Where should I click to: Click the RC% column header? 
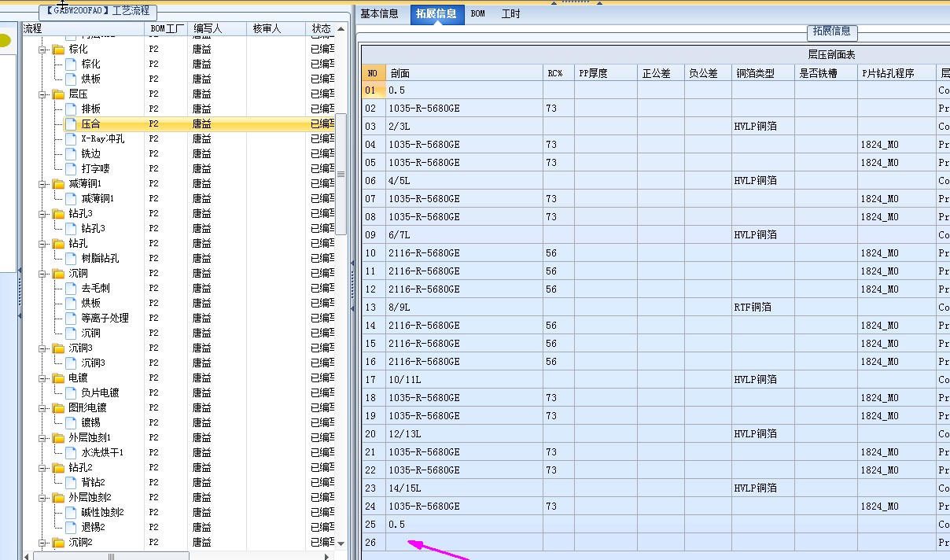click(x=558, y=73)
